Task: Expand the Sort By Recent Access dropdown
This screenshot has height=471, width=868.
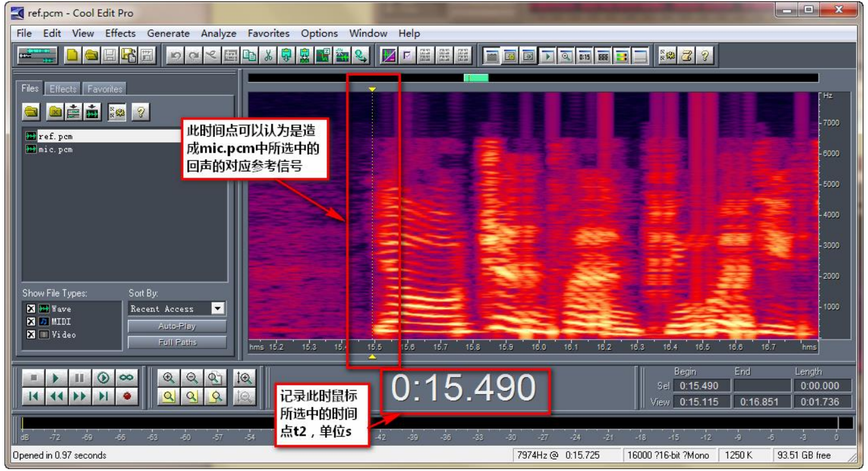Action: pyautogui.click(x=218, y=309)
